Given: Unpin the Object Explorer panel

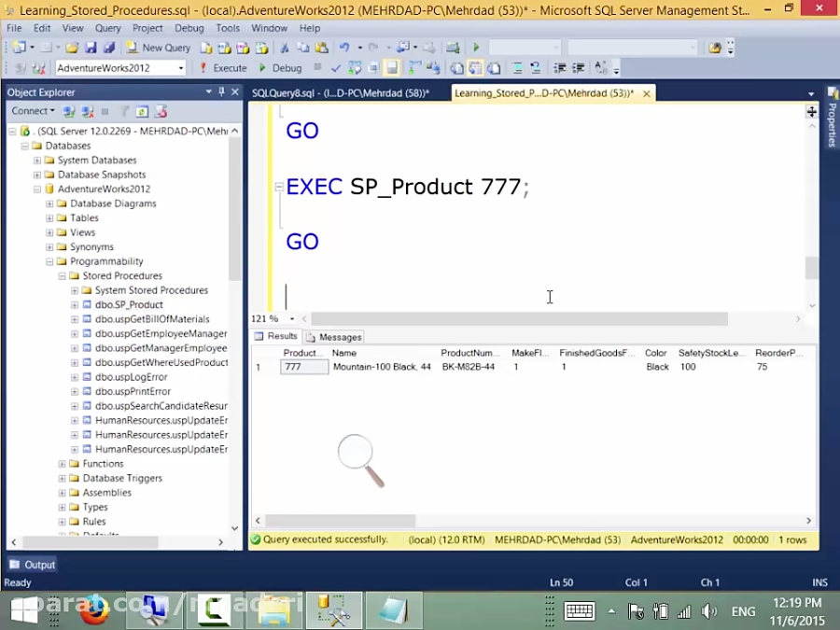Looking at the screenshot, I should [221, 91].
